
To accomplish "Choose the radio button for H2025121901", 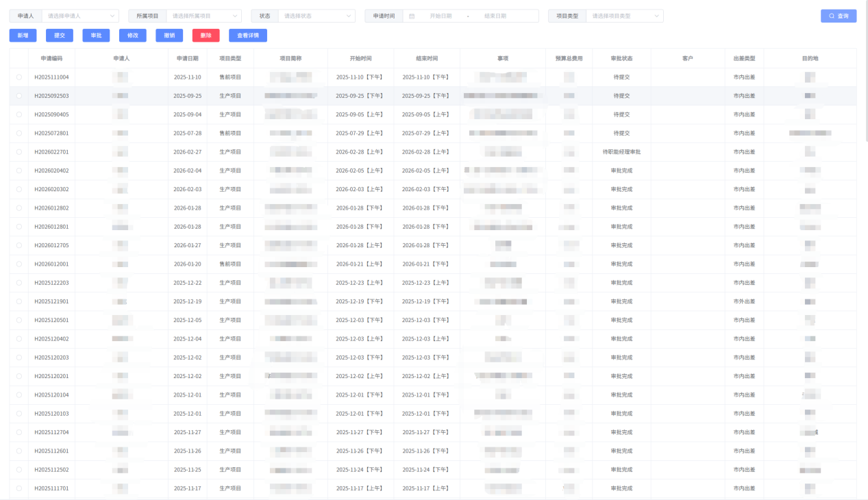I will tap(19, 301).
